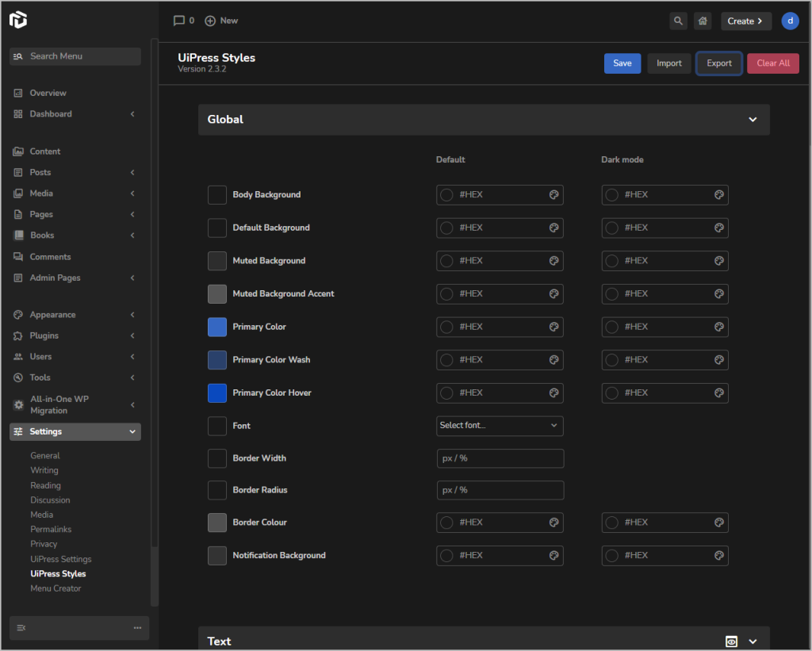Open the Create button in top bar

[745, 21]
